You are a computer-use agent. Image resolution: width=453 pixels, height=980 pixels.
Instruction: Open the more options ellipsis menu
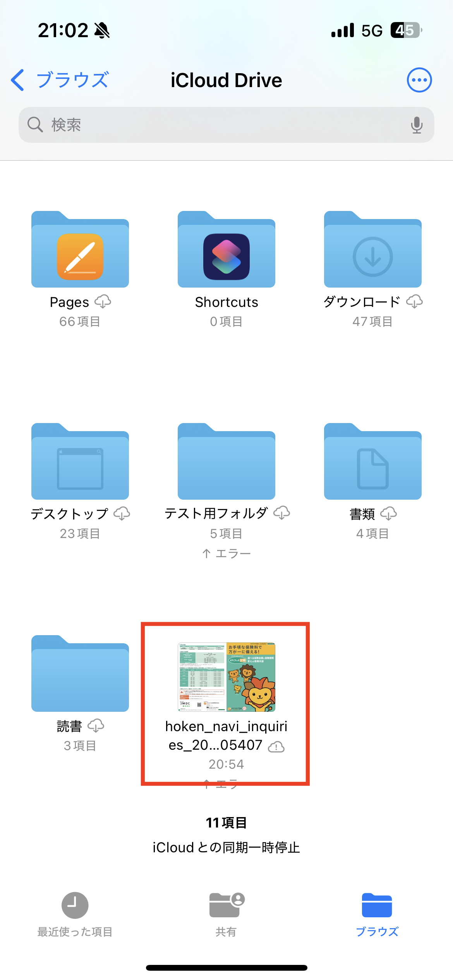click(419, 80)
